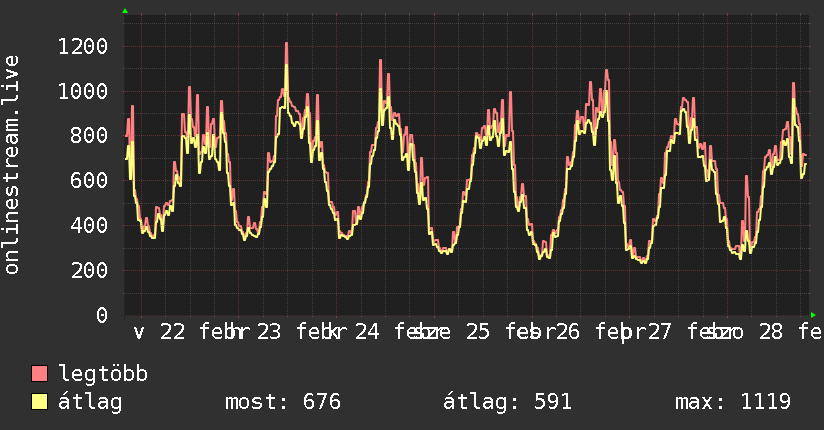824x430 pixels.
Task: Click the pink legtöbb legend swatch
Action: point(39,373)
